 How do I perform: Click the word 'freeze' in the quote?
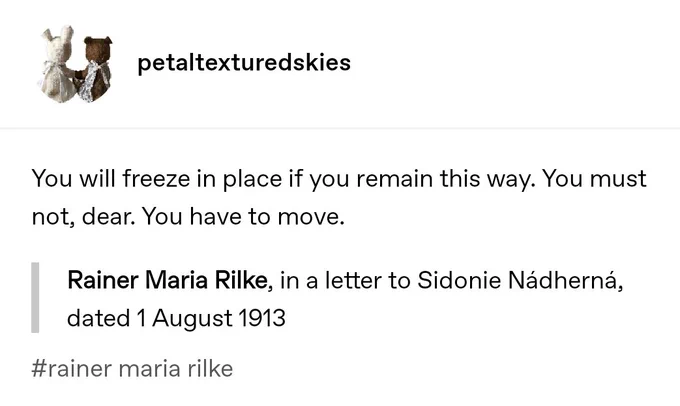(156, 179)
